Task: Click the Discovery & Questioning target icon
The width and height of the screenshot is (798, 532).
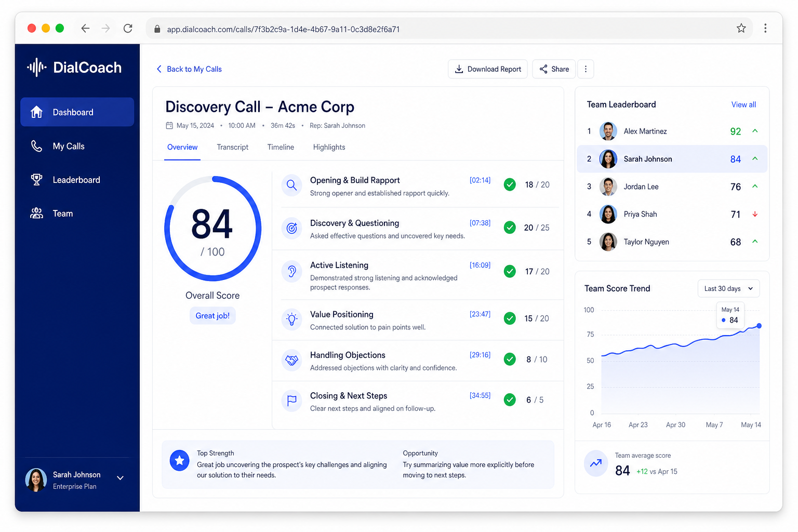Action: (x=292, y=228)
